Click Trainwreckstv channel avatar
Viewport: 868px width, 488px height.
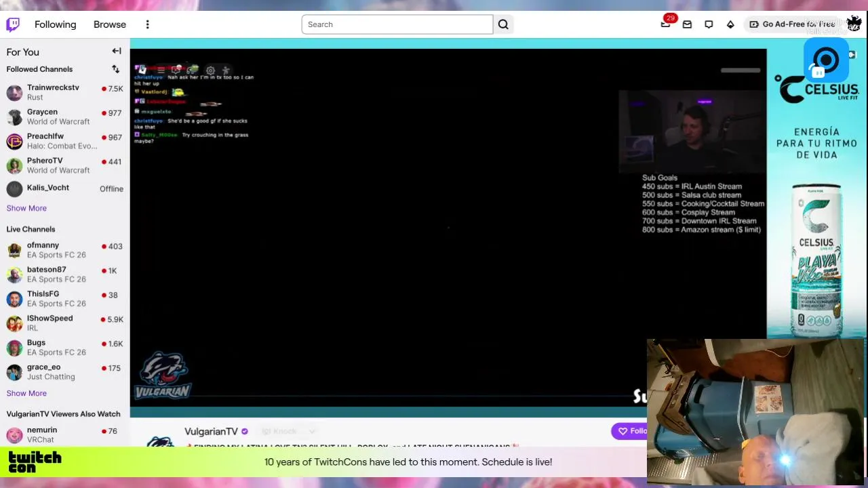(x=14, y=93)
